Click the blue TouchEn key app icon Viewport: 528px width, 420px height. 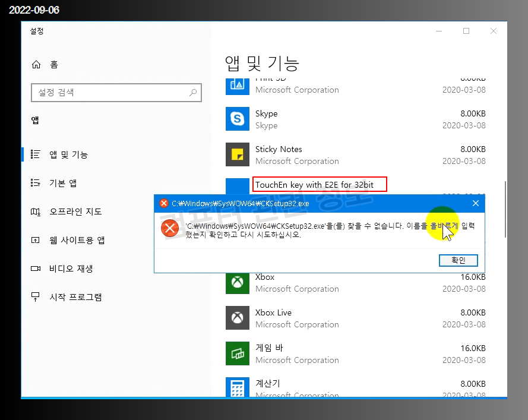(x=238, y=187)
